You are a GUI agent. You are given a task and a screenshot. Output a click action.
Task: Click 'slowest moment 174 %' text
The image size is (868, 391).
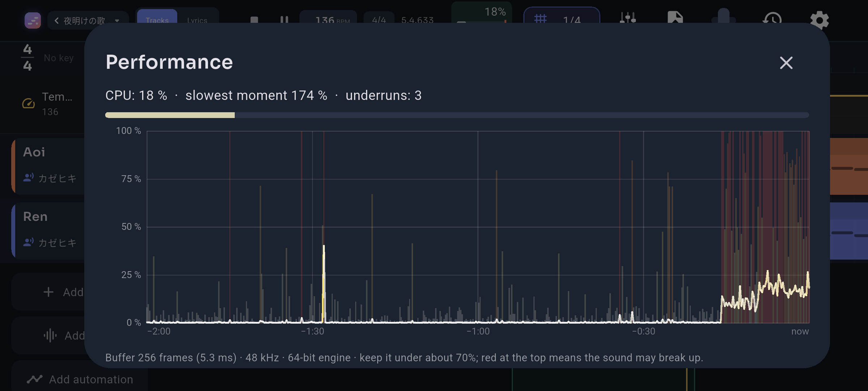click(x=256, y=96)
